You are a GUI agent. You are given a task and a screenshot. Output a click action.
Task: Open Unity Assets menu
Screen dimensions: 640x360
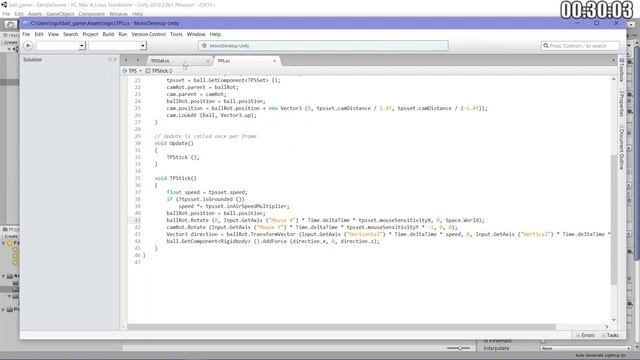point(35,14)
